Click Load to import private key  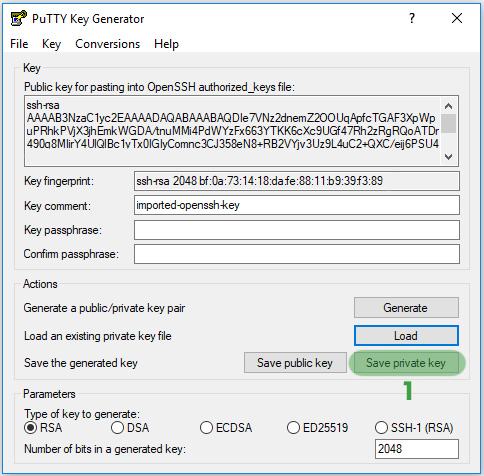point(406,336)
